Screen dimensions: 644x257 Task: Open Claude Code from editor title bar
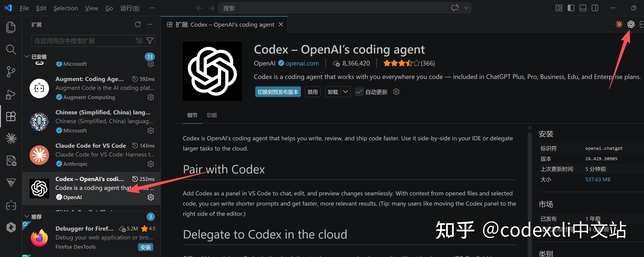pos(619,24)
